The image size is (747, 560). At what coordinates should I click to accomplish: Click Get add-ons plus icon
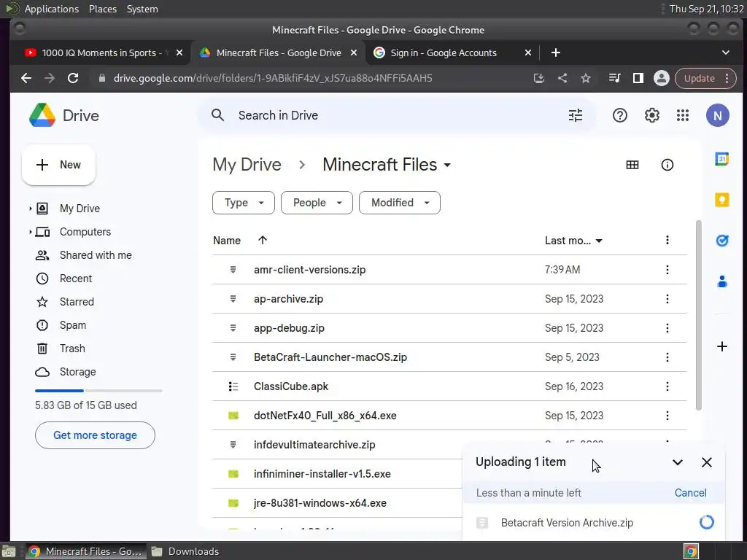[x=722, y=346]
